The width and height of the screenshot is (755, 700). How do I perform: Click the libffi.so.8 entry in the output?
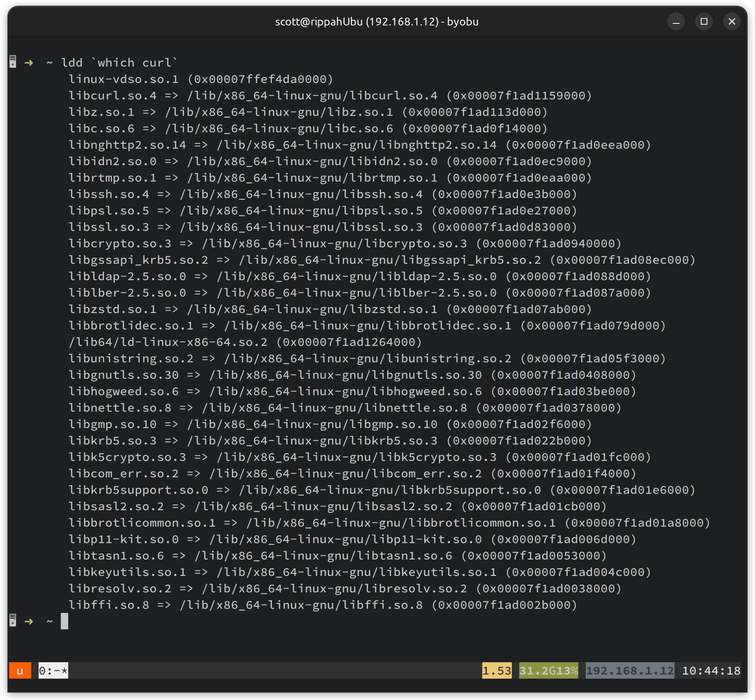[108, 605]
